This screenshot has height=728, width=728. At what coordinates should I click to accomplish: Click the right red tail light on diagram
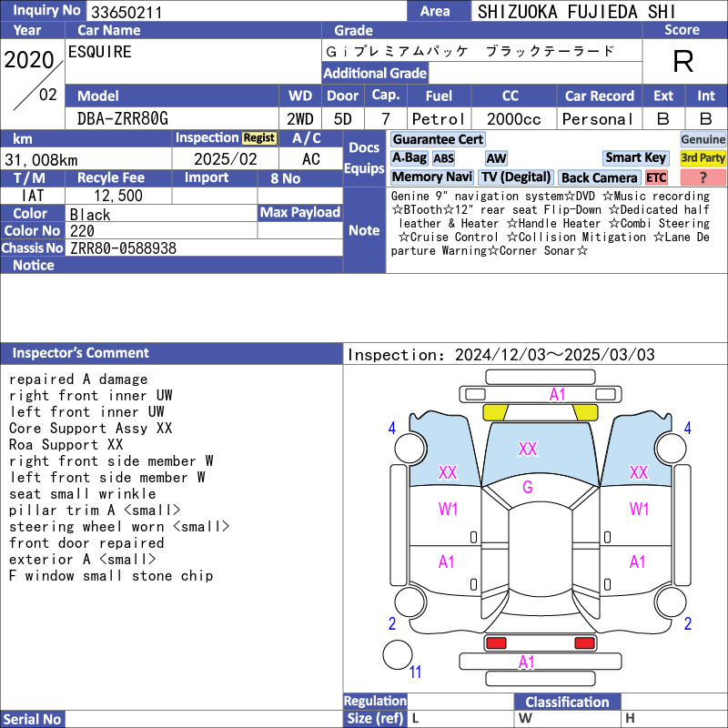point(585,643)
